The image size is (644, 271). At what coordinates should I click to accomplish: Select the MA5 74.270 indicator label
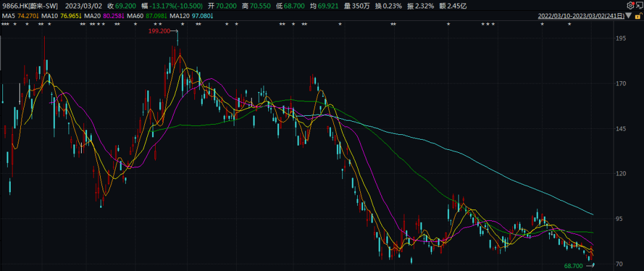pyautogui.click(x=20, y=16)
